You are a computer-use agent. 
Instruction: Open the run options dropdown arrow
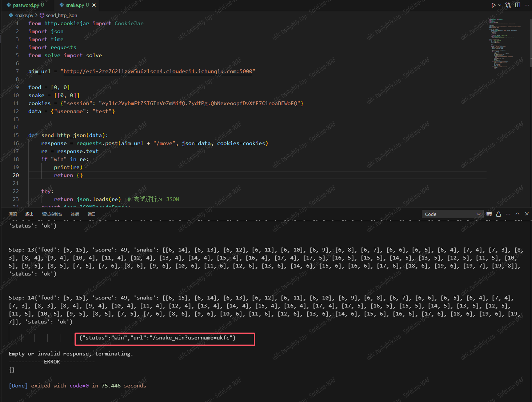[500, 5]
